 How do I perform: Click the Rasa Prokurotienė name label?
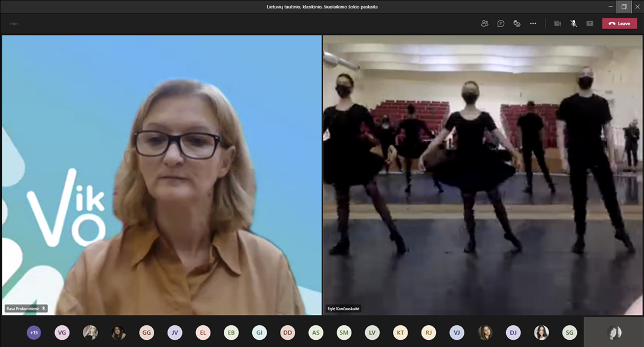[x=23, y=309]
